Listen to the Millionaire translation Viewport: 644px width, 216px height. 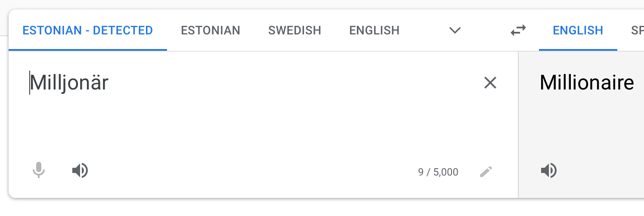548,171
